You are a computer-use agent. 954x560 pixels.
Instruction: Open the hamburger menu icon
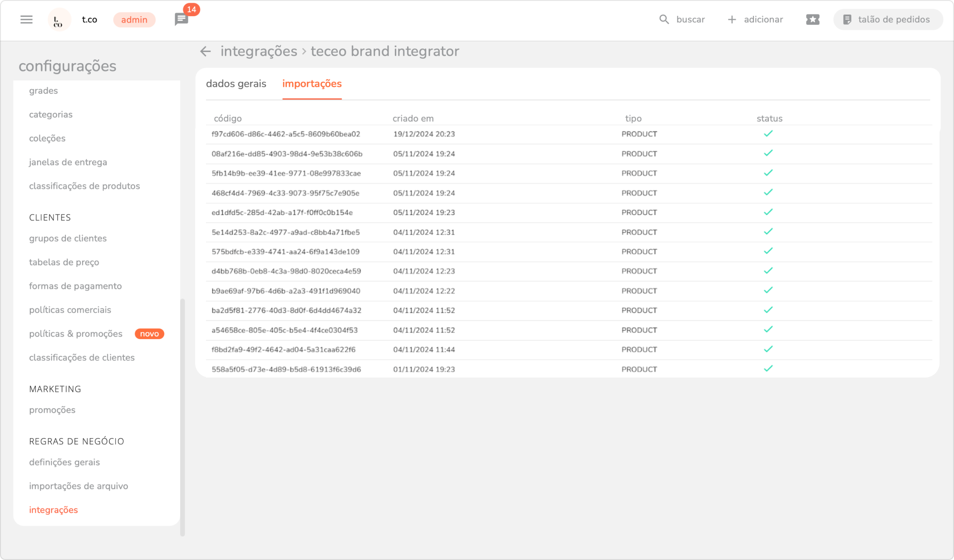coord(27,19)
